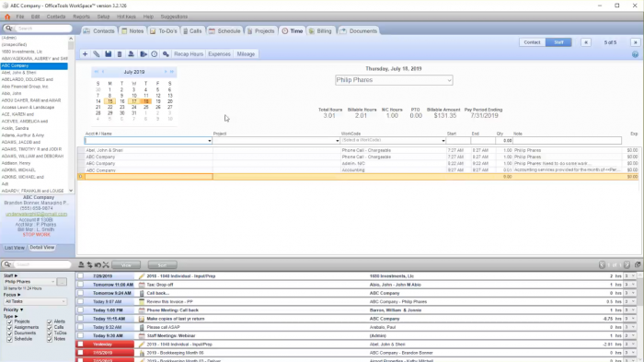Click the pencil icon on Yesterday 1040 Individual row
The width and height of the screenshot is (644, 362).
coord(142,344)
